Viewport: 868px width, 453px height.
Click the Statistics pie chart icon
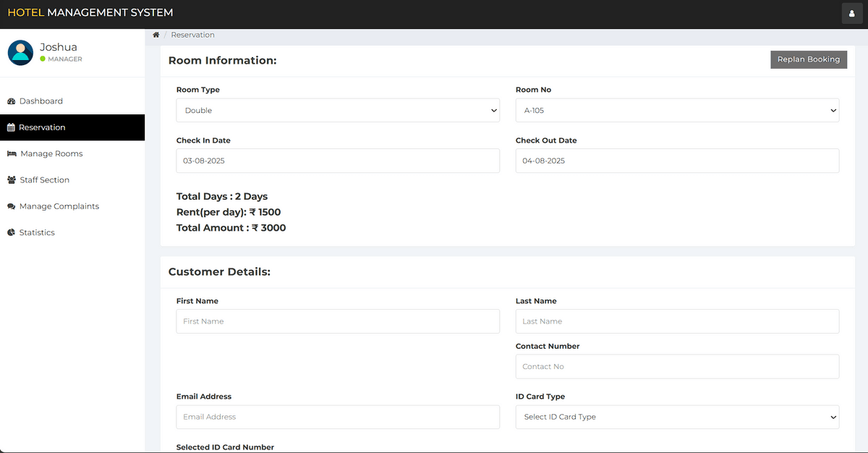(x=11, y=232)
